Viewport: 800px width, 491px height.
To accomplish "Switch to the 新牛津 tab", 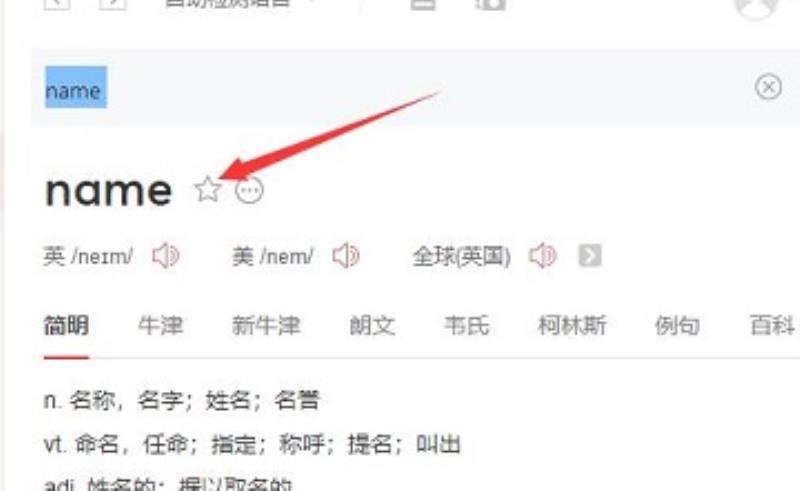I will pos(266,326).
